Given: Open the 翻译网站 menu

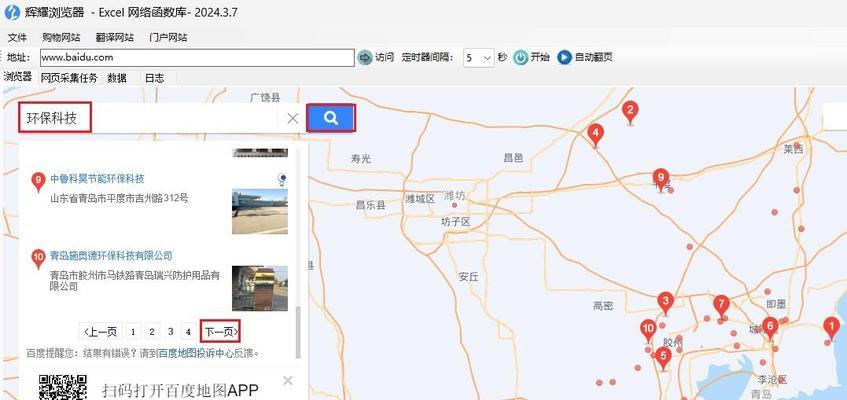Looking at the screenshot, I should (x=115, y=37).
